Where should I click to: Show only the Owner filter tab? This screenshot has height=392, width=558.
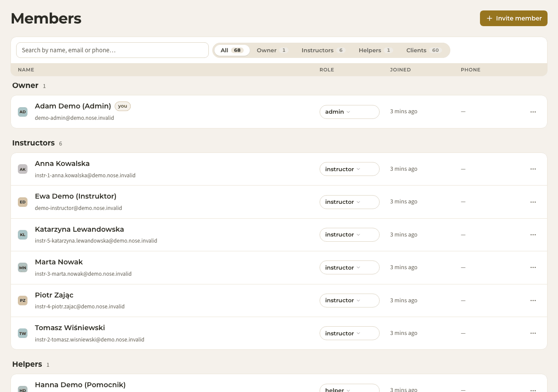tap(272, 50)
